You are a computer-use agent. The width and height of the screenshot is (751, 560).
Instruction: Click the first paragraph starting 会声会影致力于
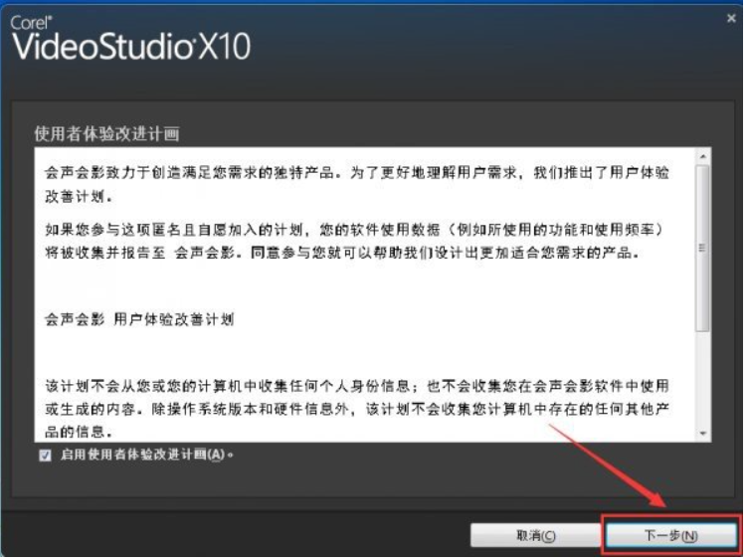click(x=357, y=184)
